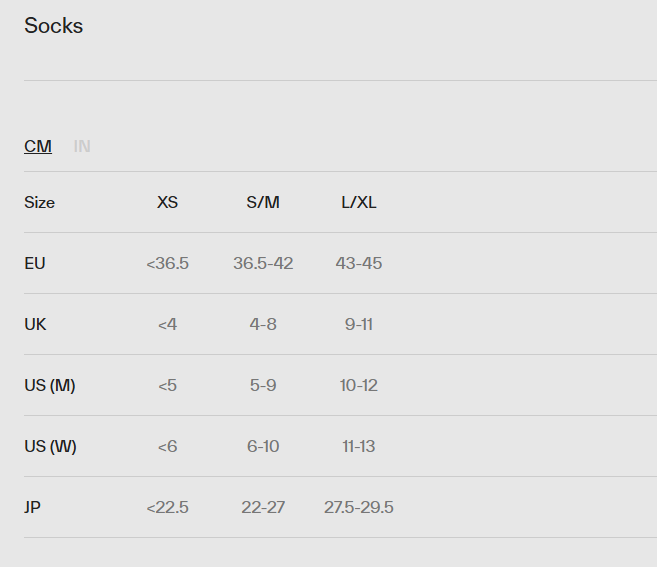The height and width of the screenshot is (567, 657).
Task: Click the US (W) row label
Action: tap(50, 446)
